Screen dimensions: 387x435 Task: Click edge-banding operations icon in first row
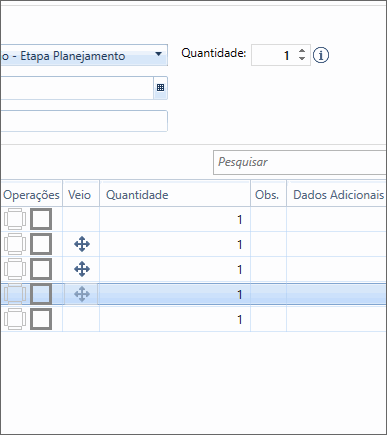[x=15, y=219]
